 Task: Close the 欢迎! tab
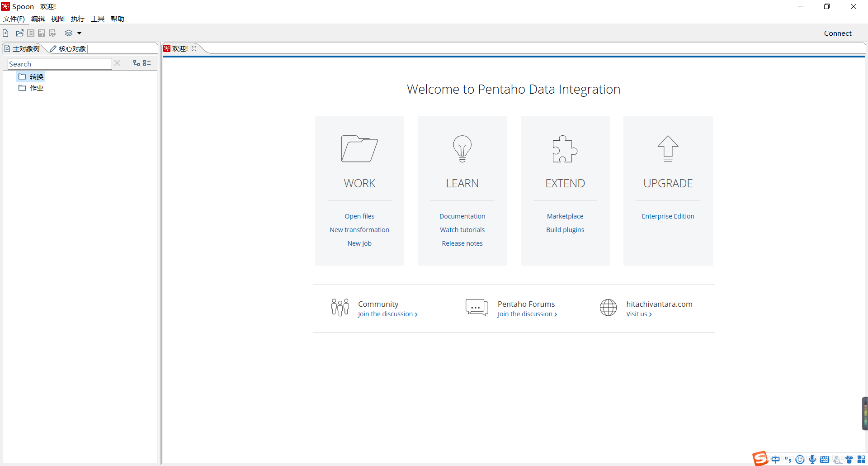(x=194, y=48)
